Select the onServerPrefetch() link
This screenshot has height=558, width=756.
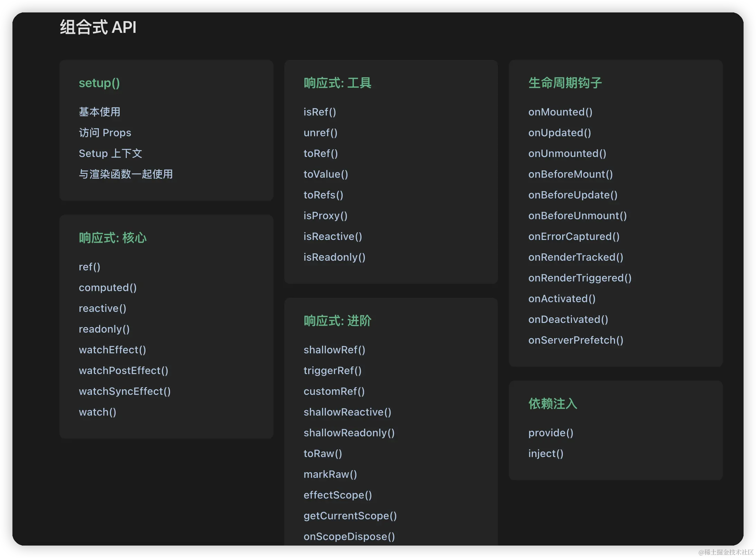[576, 340]
